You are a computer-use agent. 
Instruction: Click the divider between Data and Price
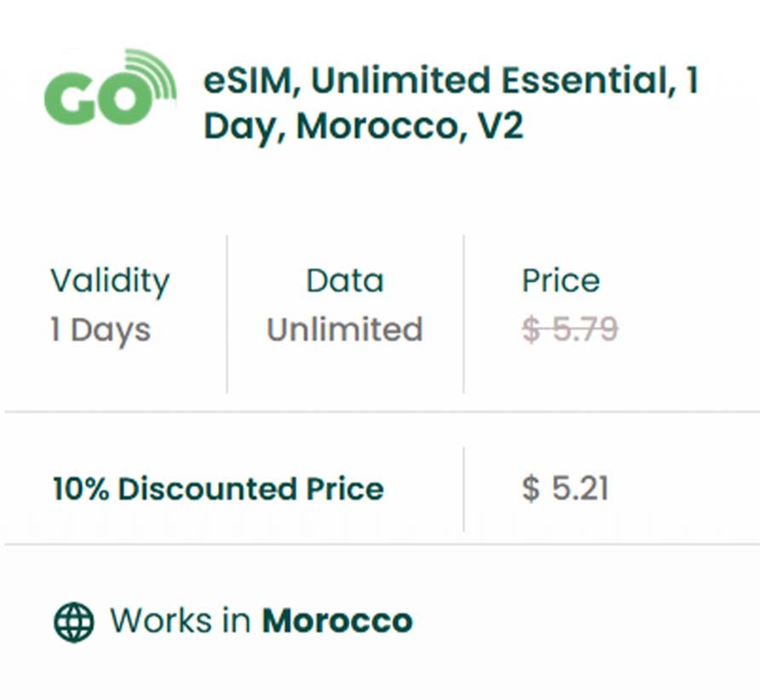tap(463, 313)
